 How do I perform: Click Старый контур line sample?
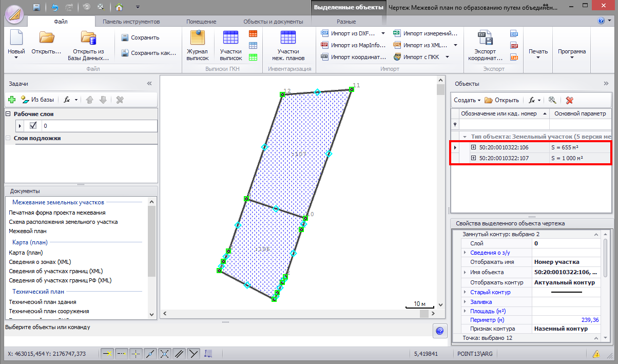(x=566, y=292)
